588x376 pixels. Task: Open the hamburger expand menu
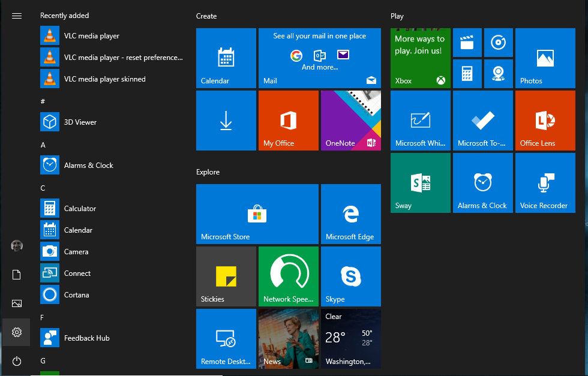(x=17, y=16)
